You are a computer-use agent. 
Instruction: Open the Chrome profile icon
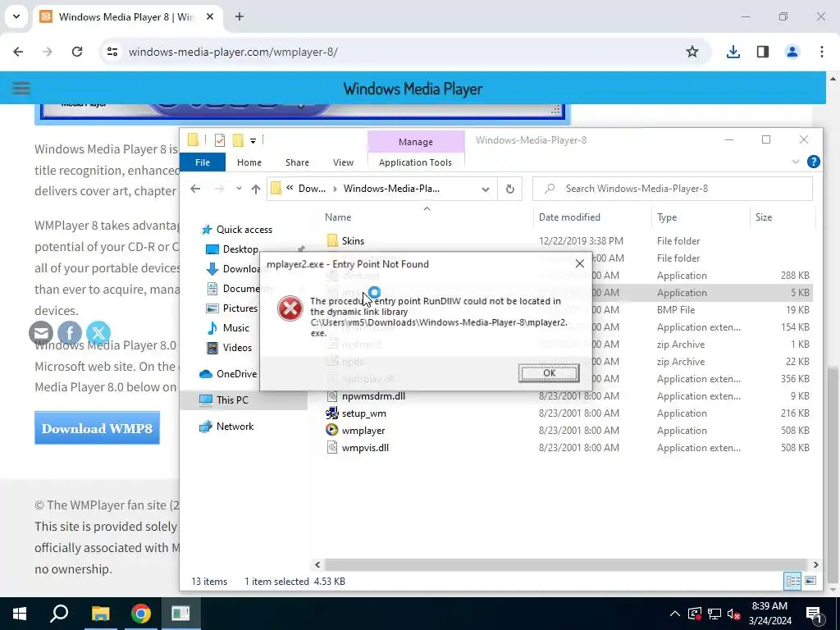[x=792, y=52]
